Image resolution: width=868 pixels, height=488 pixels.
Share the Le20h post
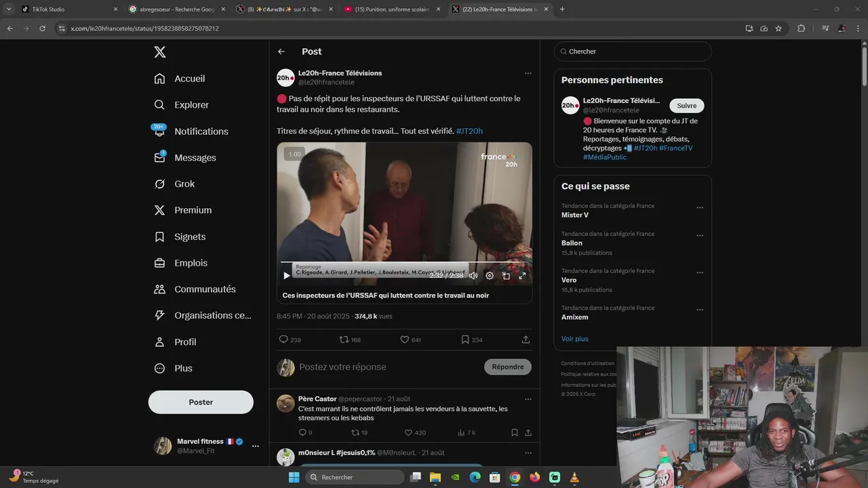(x=526, y=340)
